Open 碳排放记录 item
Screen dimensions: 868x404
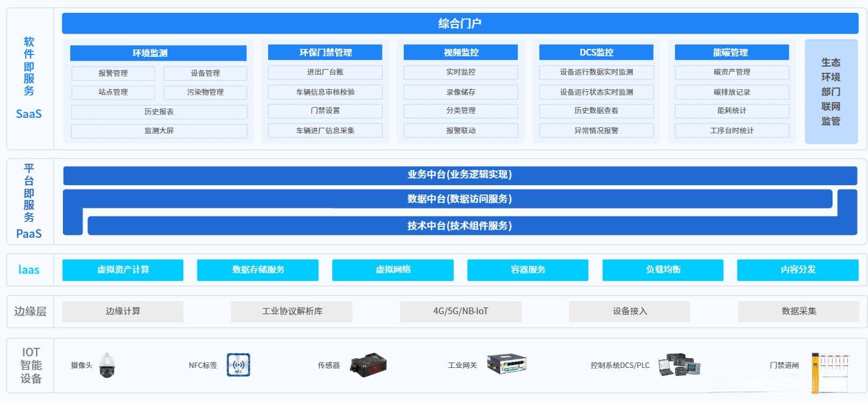click(x=732, y=92)
